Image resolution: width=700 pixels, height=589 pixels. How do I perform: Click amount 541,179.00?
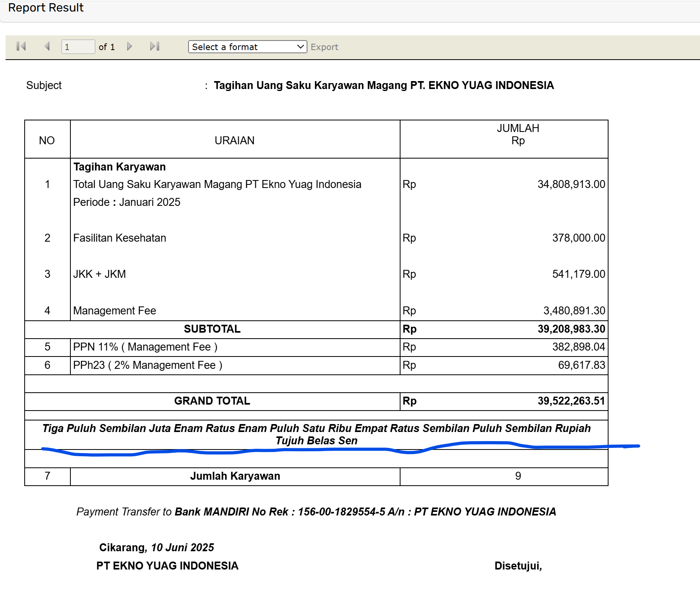pyautogui.click(x=578, y=274)
